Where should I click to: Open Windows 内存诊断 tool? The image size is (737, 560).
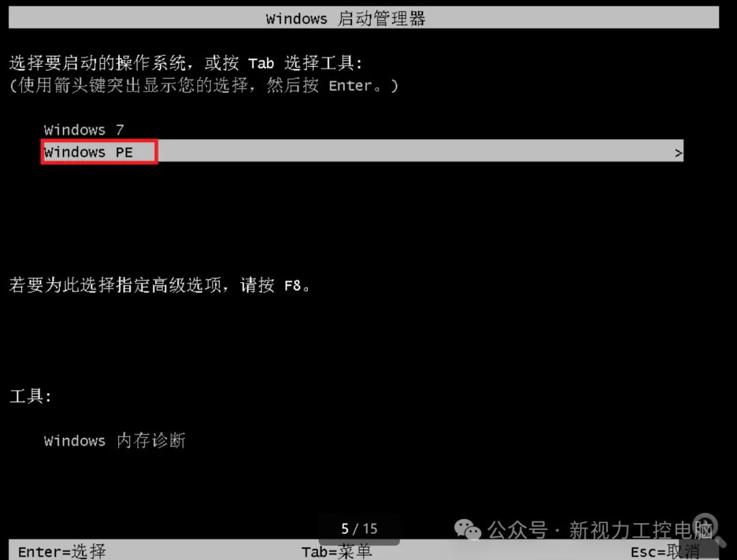[x=115, y=441]
